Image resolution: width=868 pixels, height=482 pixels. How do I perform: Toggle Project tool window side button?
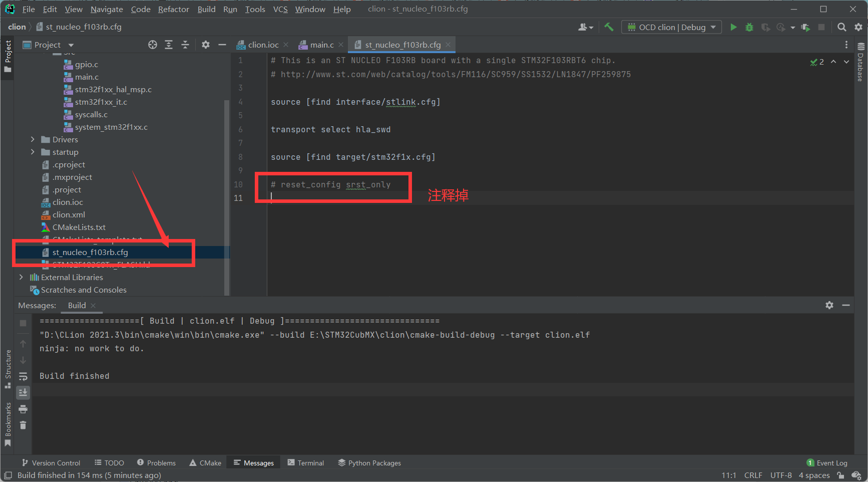[x=8, y=56]
